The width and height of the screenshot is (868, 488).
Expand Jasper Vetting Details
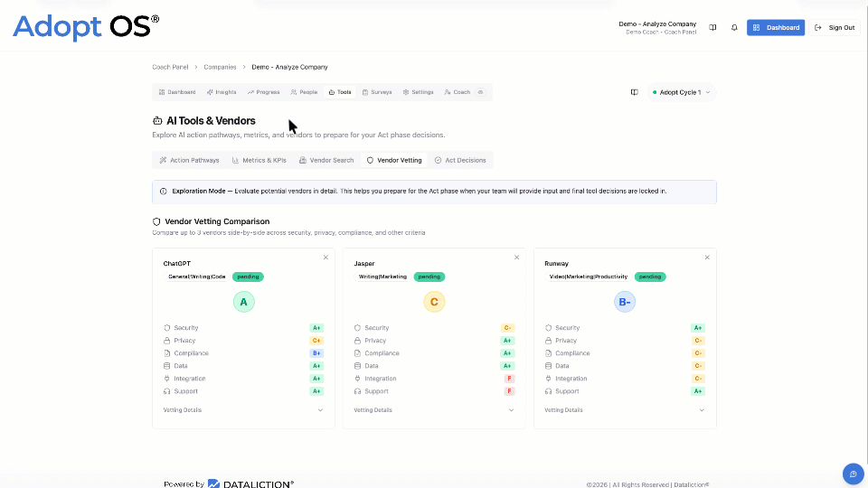point(434,410)
